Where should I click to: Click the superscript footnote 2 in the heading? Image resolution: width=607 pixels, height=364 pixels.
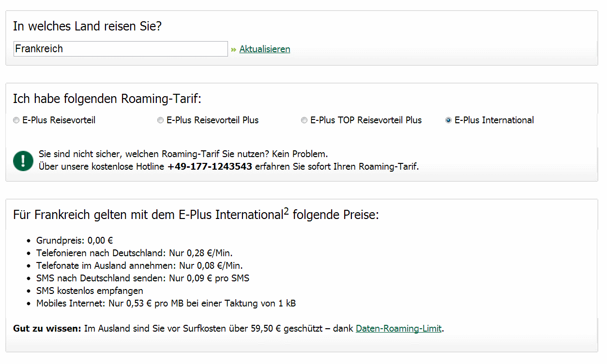tap(286, 211)
